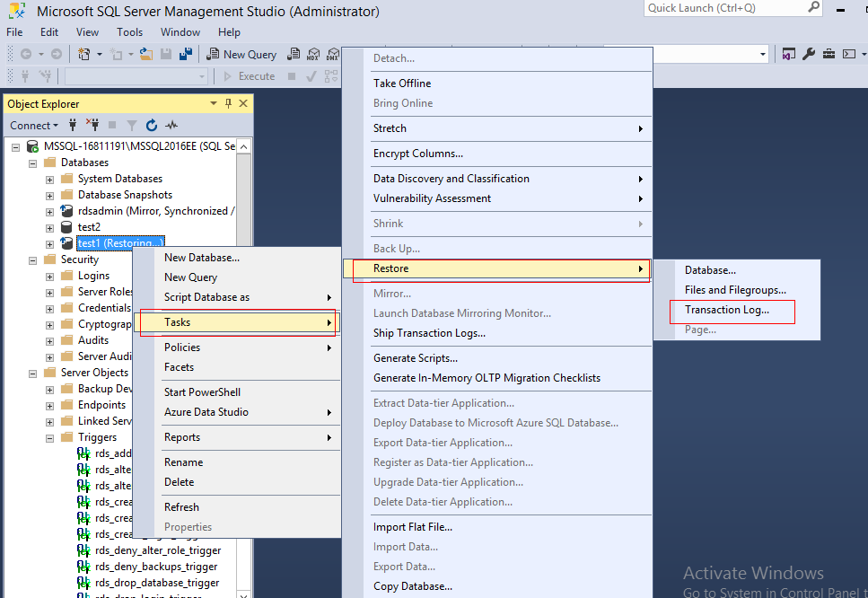Open the Toolbox briefcase icon
This screenshot has width=868, height=598.
click(829, 54)
